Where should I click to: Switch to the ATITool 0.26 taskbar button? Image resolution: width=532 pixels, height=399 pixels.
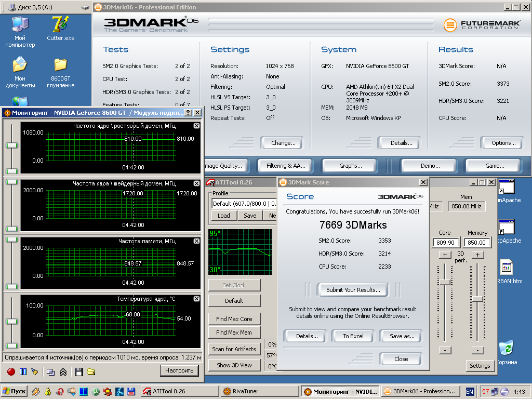pos(180,392)
